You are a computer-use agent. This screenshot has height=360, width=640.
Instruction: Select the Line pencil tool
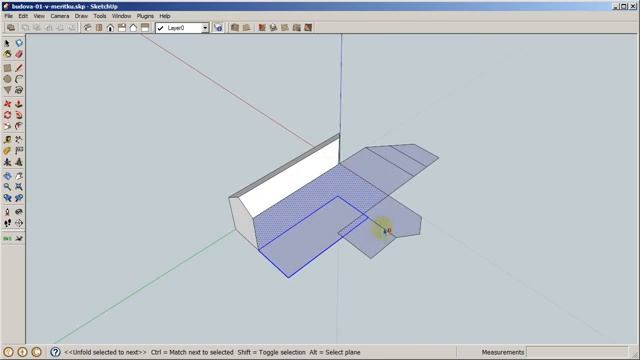[x=19, y=68]
